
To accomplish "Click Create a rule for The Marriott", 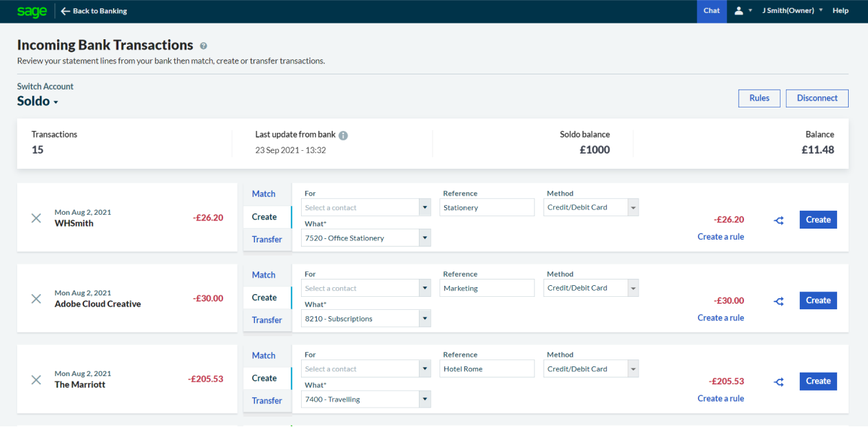I will 721,398.
